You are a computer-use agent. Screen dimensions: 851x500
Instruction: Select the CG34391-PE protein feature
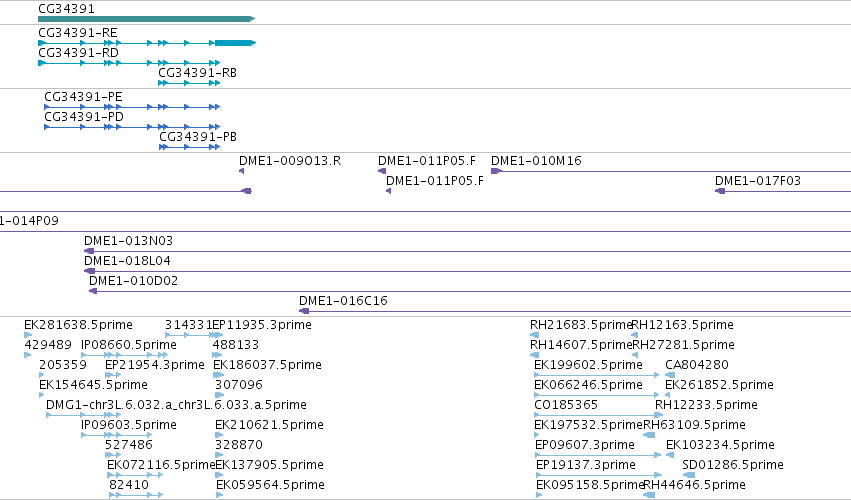[x=132, y=107]
